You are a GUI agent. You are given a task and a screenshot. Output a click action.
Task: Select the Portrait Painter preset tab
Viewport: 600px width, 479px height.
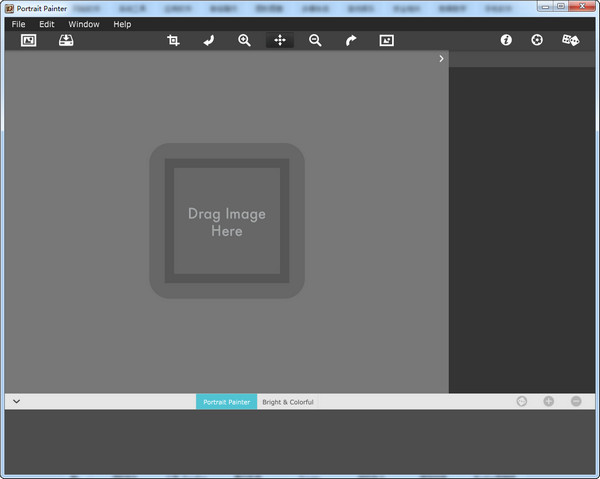pos(227,402)
